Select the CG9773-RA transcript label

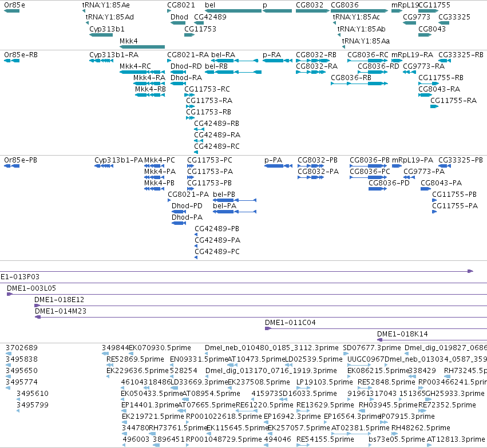423,66
